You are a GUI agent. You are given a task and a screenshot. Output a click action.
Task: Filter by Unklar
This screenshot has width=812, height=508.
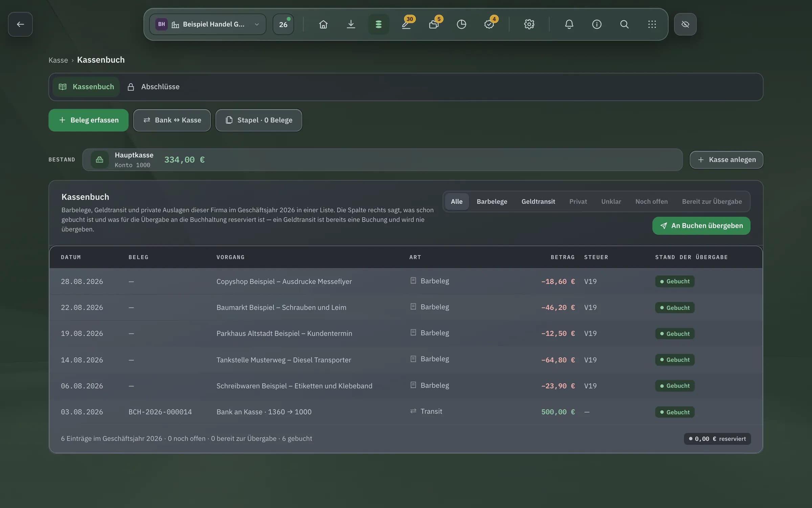click(x=611, y=202)
